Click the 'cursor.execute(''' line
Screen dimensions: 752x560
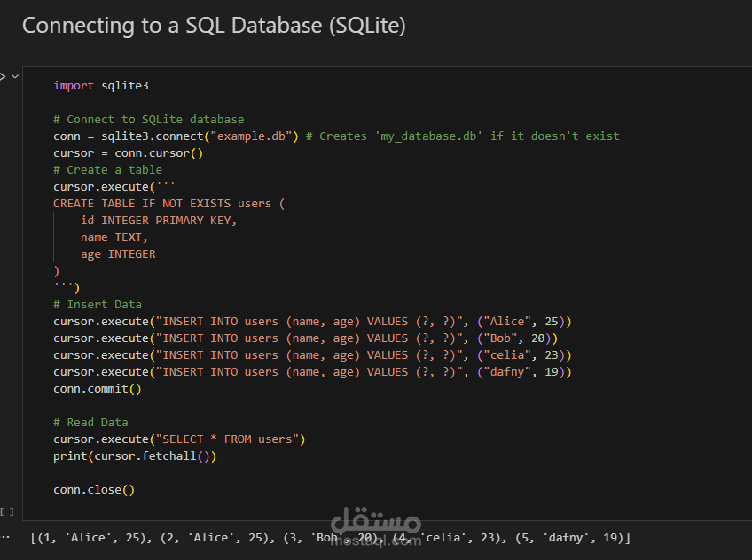(114, 187)
